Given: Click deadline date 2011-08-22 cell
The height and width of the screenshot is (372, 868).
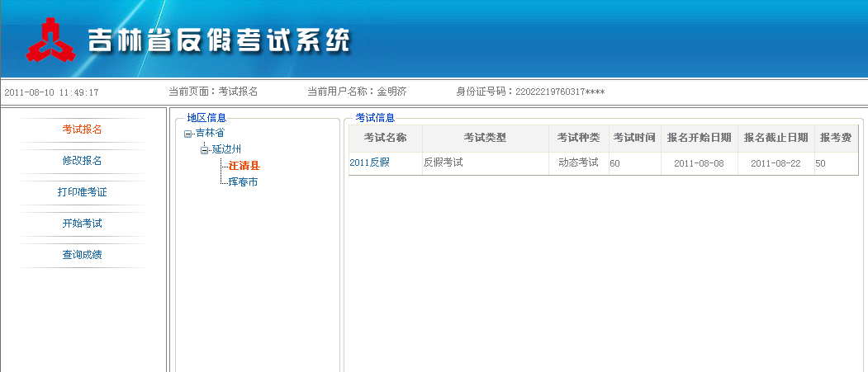Looking at the screenshot, I should 776,163.
